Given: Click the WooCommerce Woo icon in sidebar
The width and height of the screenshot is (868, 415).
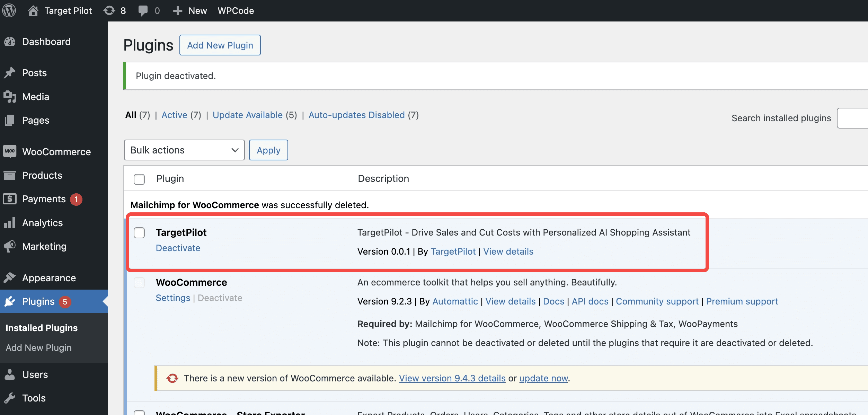Looking at the screenshot, I should click(10, 151).
